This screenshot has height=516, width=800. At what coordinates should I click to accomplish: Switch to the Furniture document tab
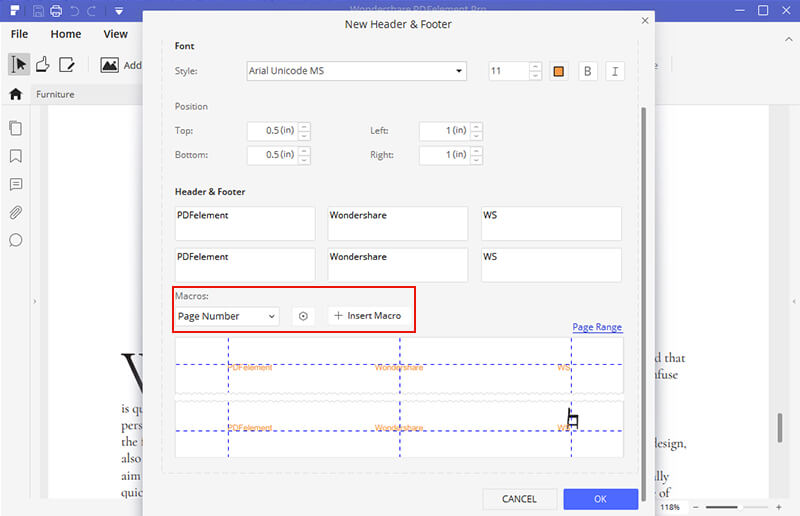click(55, 94)
